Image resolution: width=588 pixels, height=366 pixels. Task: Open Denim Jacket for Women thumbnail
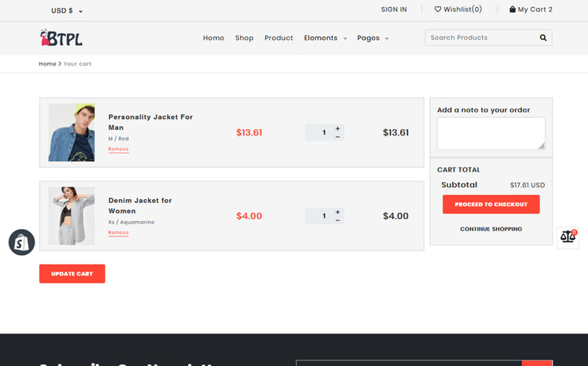click(x=72, y=216)
